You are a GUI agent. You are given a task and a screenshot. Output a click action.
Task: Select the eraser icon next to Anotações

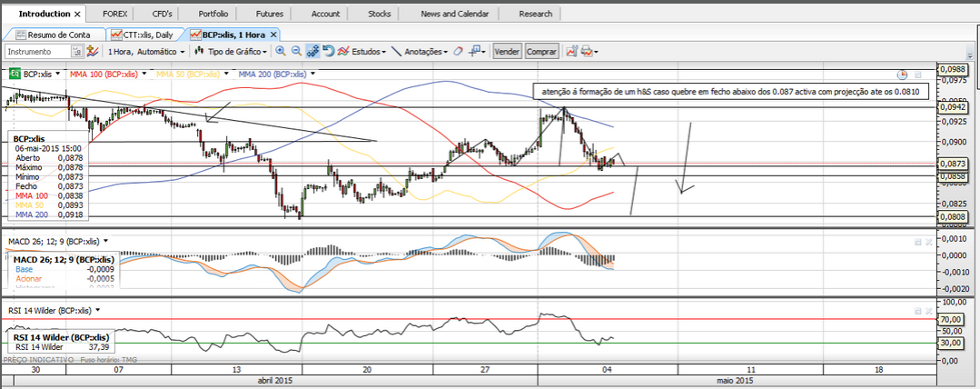[459, 52]
